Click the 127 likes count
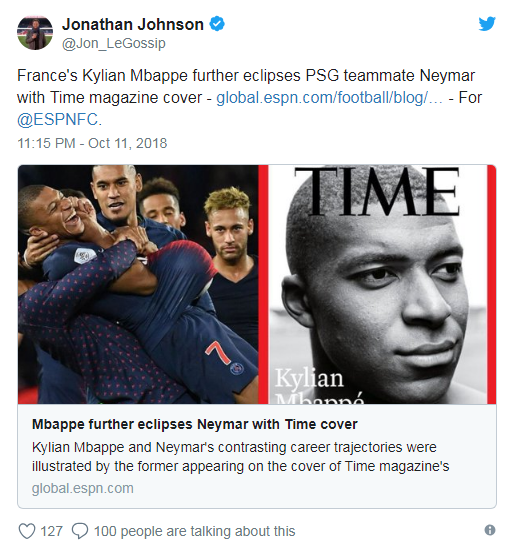The height and width of the screenshot is (549, 512). click(x=51, y=531)
